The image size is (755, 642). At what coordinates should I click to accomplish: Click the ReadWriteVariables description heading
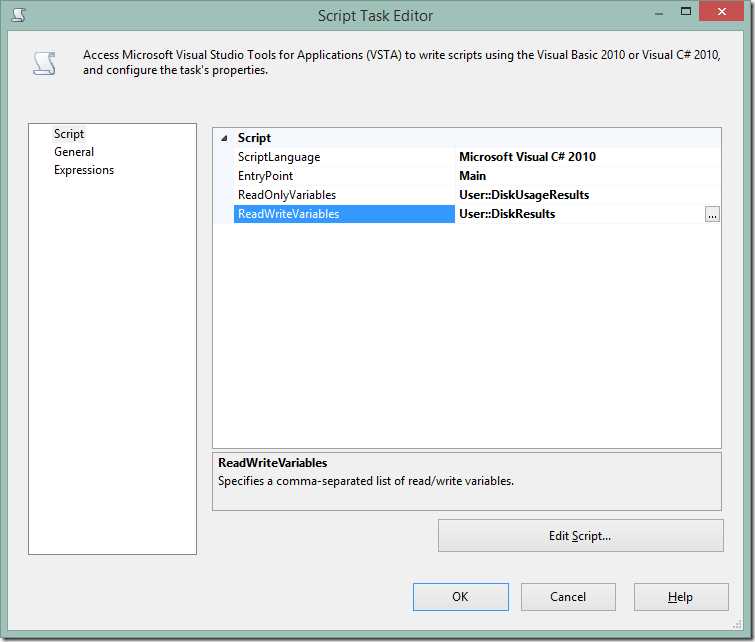(273, 463)
